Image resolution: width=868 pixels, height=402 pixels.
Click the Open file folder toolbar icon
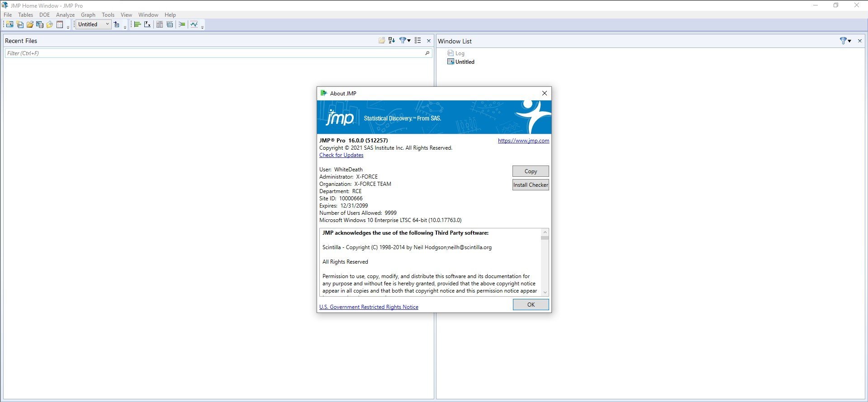pos(30,24)
